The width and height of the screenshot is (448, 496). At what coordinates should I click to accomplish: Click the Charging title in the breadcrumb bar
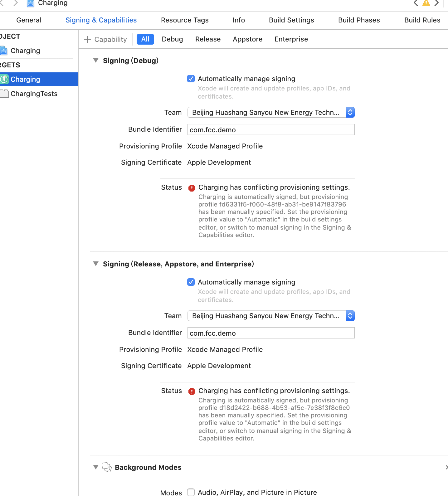point(53,3)
